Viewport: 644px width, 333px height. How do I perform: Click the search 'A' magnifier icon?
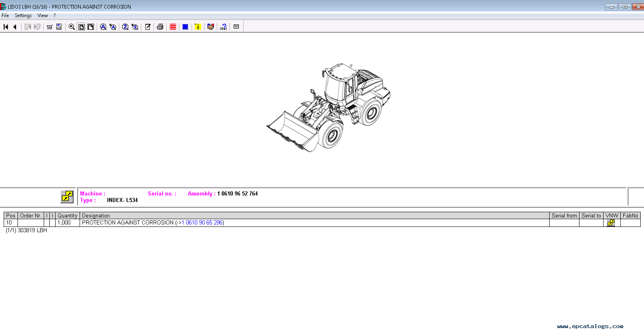tap(103, 27)
